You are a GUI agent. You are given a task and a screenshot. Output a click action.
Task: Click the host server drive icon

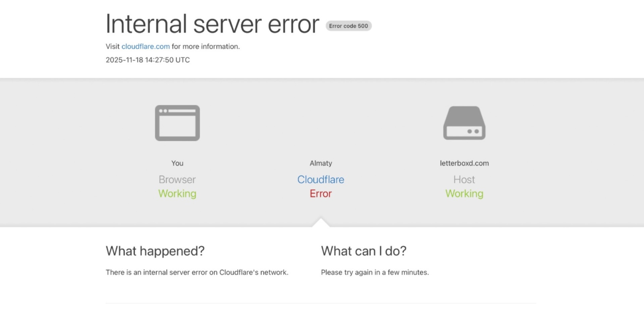click(x=464, y=123)
